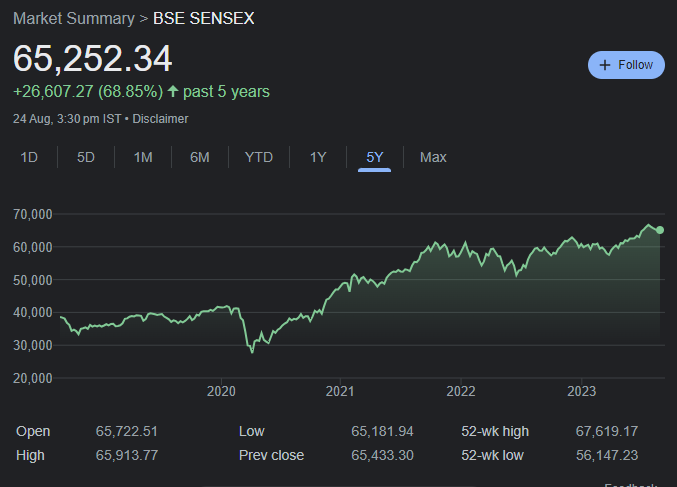
Task: Show the 1Y chart range
Action: point(318,157)
